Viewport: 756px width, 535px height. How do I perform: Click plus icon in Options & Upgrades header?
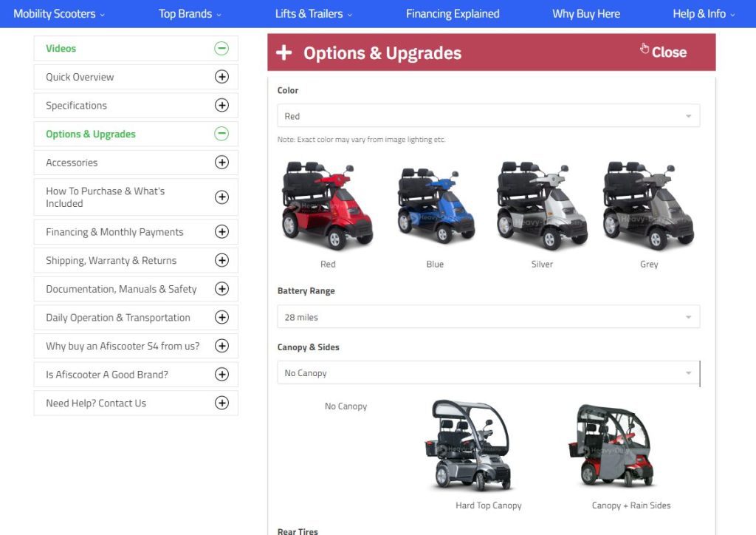click(284, 52)
